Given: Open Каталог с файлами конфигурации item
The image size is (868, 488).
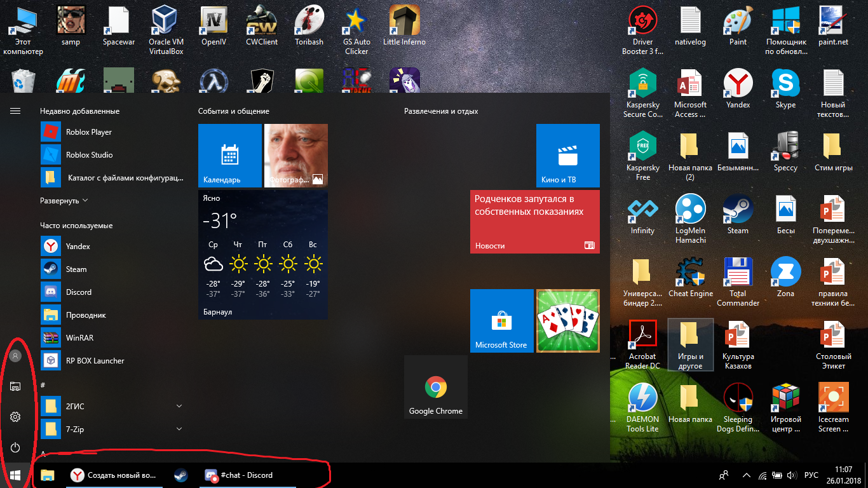Looking at the screenshot, I should pos(113,178).
